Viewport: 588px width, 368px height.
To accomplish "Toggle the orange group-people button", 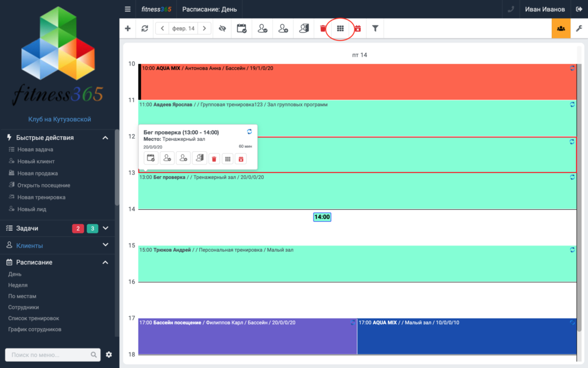I will (x=561, y=29).
